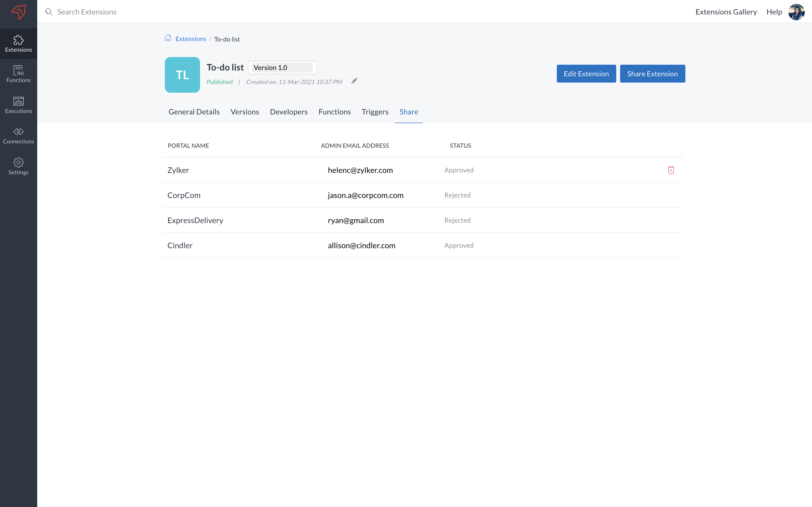Open the Settings gear in the sidebar

18,166
